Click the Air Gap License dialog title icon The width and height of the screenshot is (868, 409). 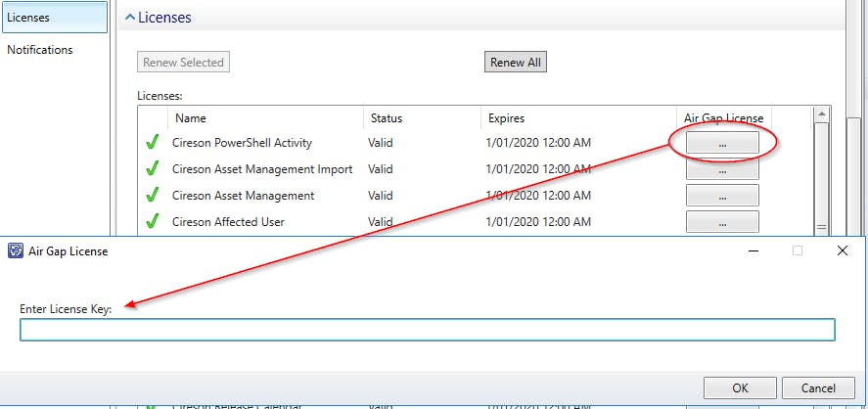16,251
